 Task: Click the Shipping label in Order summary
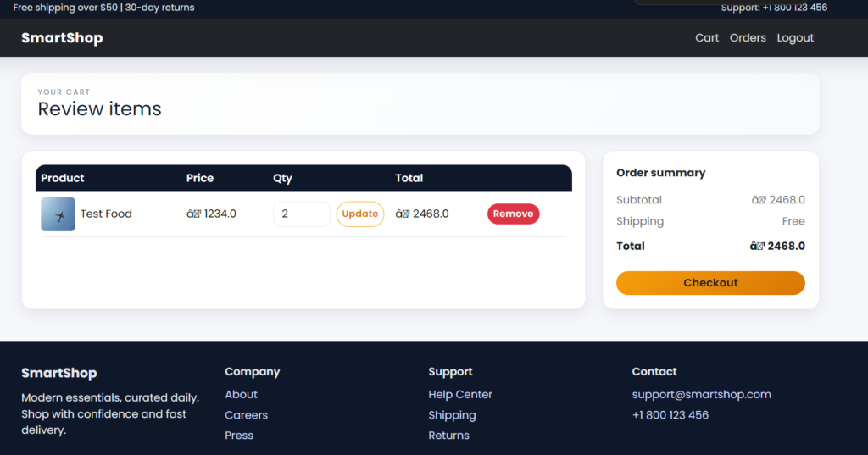640,221
